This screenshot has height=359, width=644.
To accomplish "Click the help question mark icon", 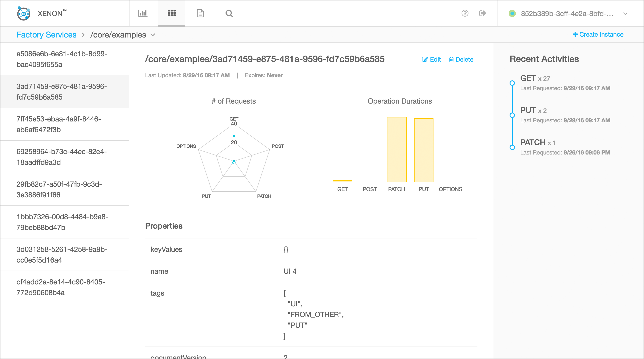I will click(465, 13).
